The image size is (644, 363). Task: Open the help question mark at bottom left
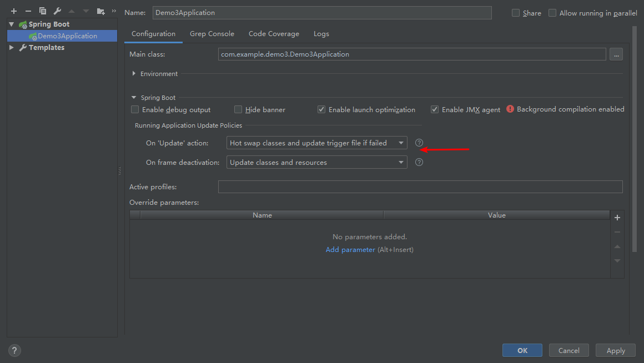pyautogui.click(x=14, y=350)
